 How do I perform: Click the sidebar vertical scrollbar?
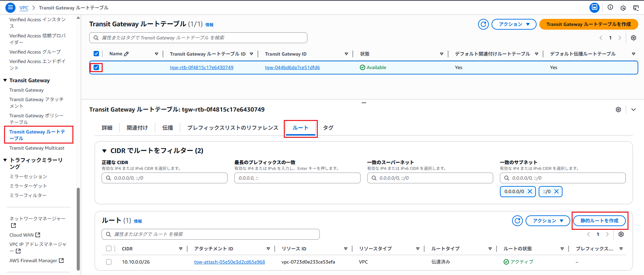pyautogui.click(x=78, y=228)
